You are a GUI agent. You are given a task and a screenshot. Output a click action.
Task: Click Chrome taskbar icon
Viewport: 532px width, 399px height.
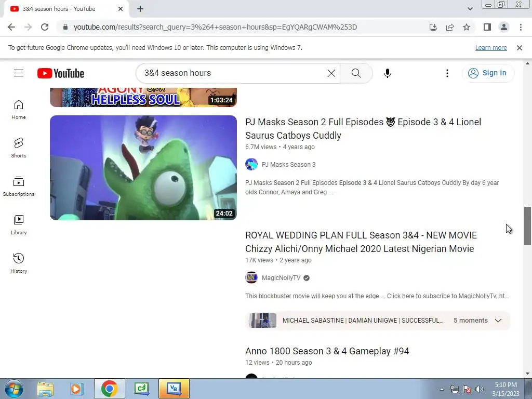coord(109,389)
